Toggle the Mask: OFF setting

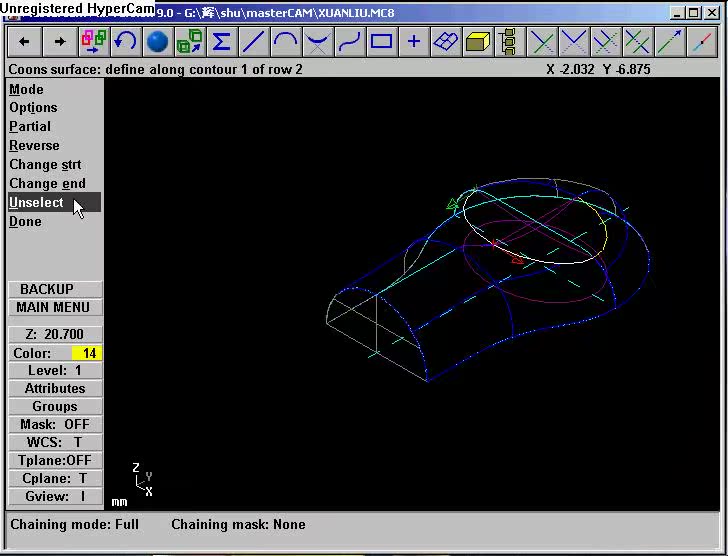(x=55, y=424)
